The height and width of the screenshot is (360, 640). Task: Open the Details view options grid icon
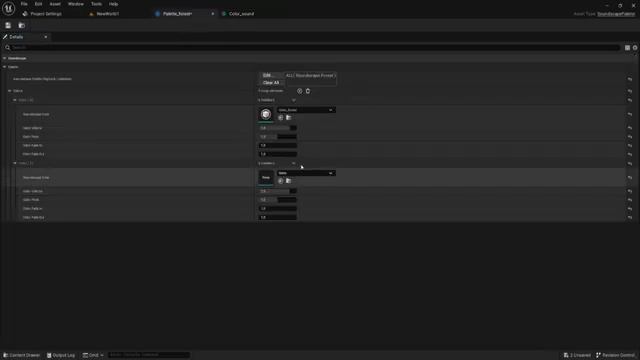627,48
